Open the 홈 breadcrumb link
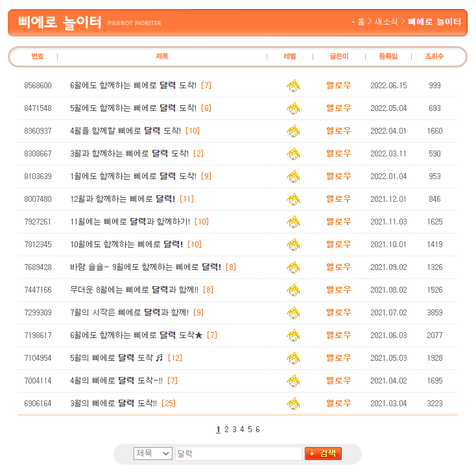This screenshot has height=473, width=476. pos(361,22)
